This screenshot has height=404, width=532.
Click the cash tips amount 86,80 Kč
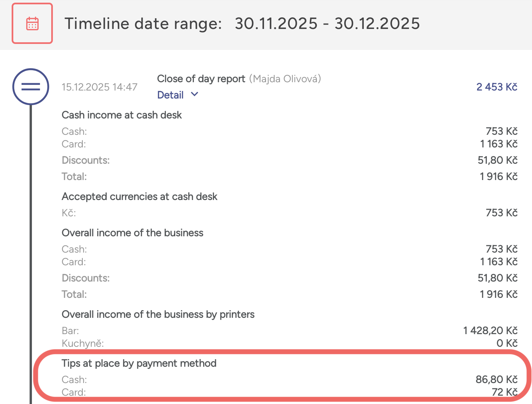coord(496,379)
